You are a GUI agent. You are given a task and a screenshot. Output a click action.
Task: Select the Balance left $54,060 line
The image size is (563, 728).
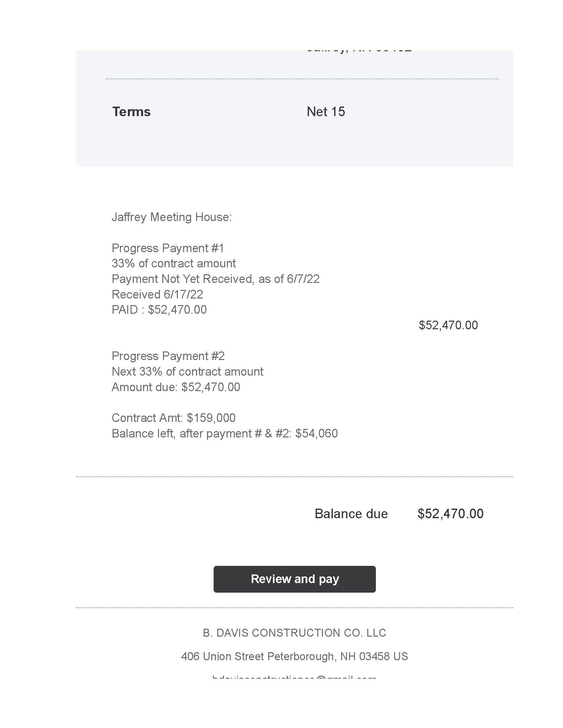pos(225,433)
